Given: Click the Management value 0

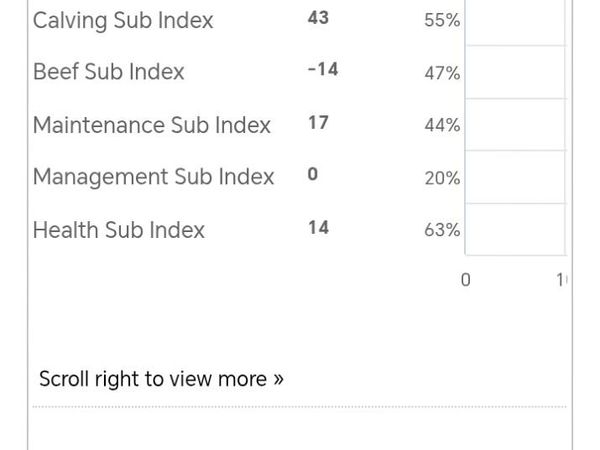Looking at the screenshot, I should click(x=313, y=175).
